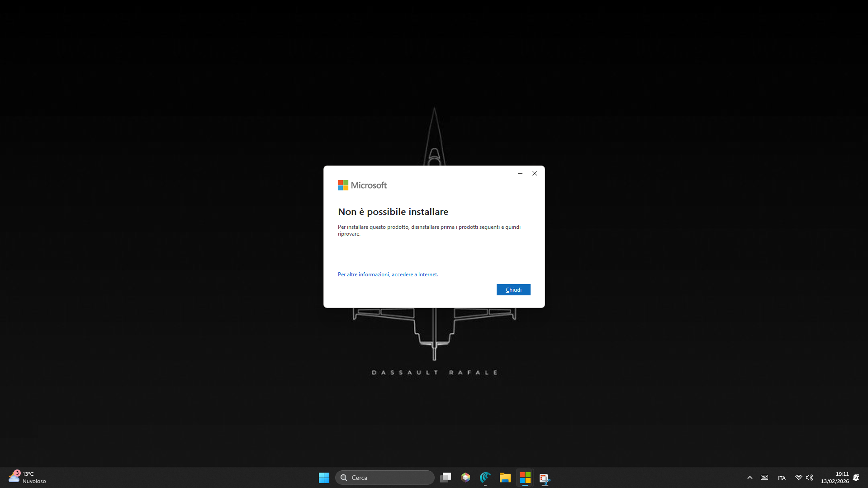Viewport: 868px width, 488px height.
Task: Open the Windows Start menu
Action: pos(324,478)
